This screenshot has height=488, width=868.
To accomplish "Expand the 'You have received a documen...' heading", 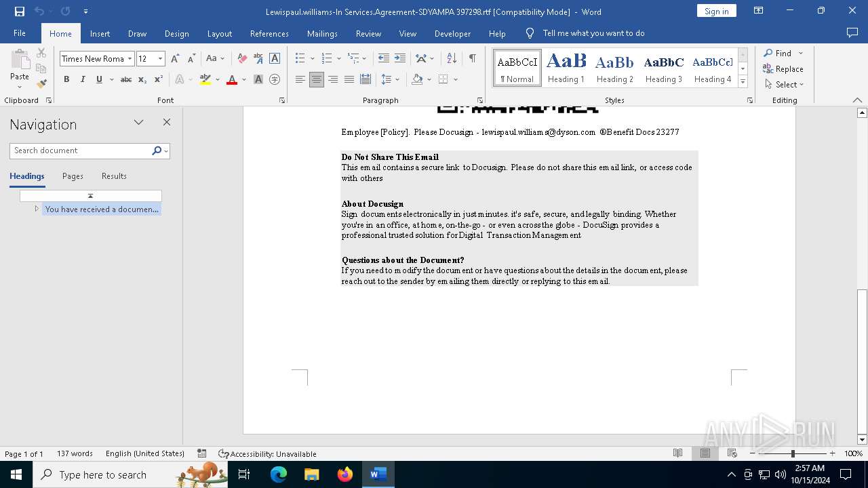I will 37,209.
